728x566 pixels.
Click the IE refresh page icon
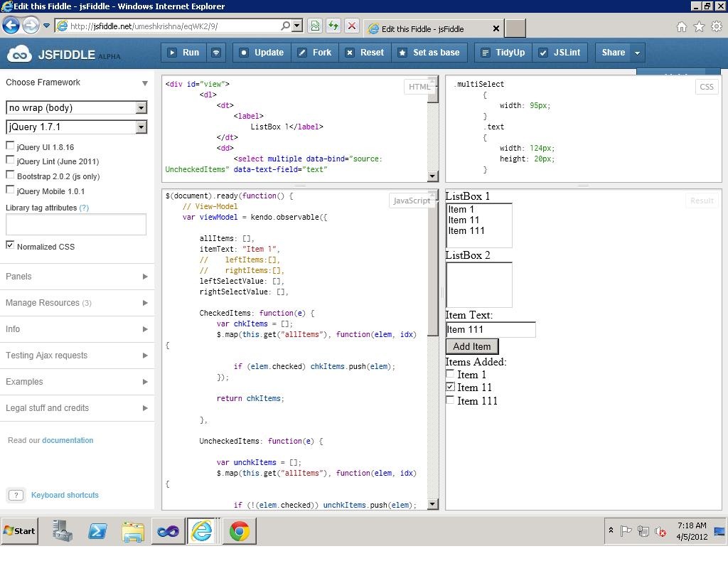point(333,26)
